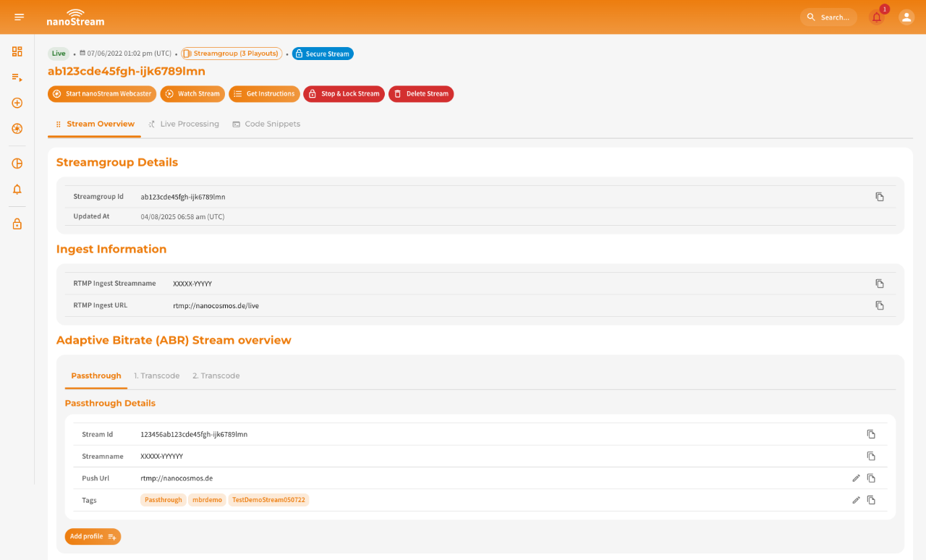Click the Delete Stream button

coord(421,94)
